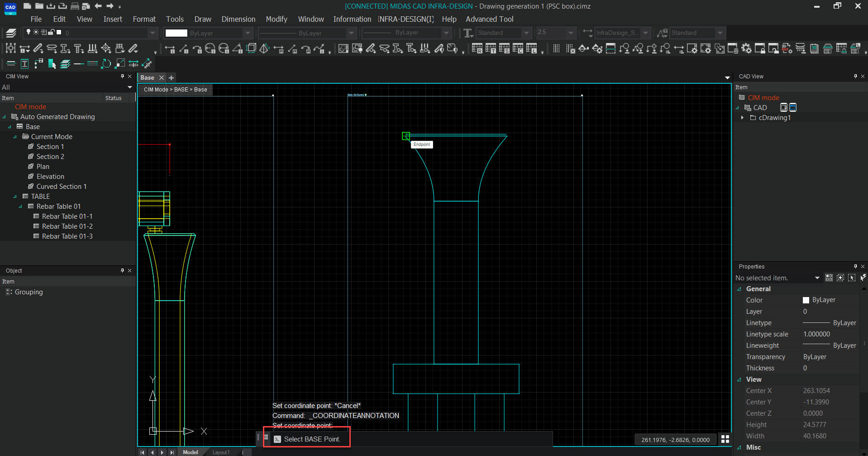868x456 pixels.
Task: Open the 'No selected item' dropdown
Action: click(817, 278)
